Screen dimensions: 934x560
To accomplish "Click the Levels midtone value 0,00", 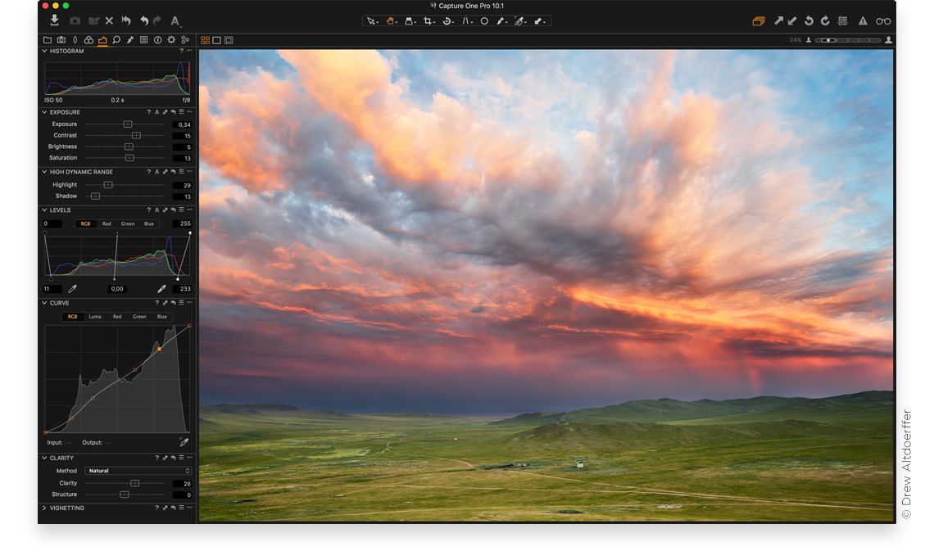I will point(117,289).
